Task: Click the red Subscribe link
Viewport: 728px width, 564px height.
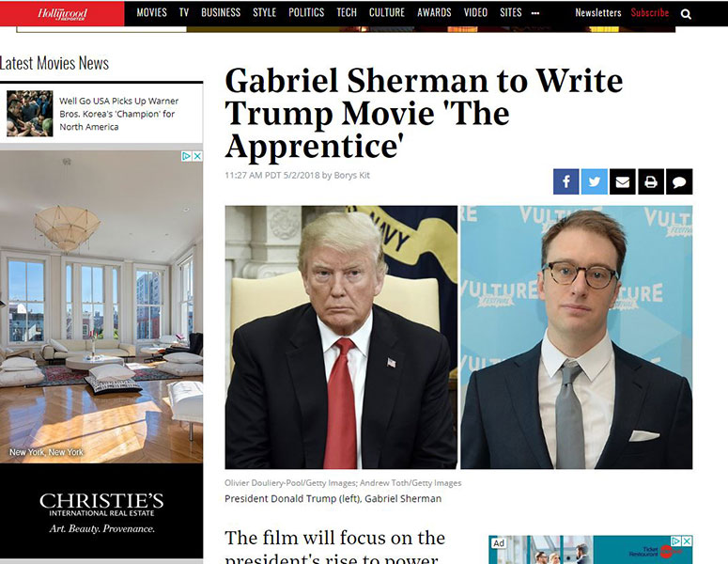Action: tap(649, 12)
